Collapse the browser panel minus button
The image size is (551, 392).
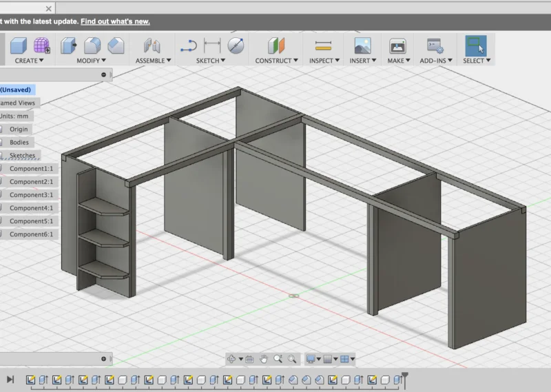click(x=103, y=74)
